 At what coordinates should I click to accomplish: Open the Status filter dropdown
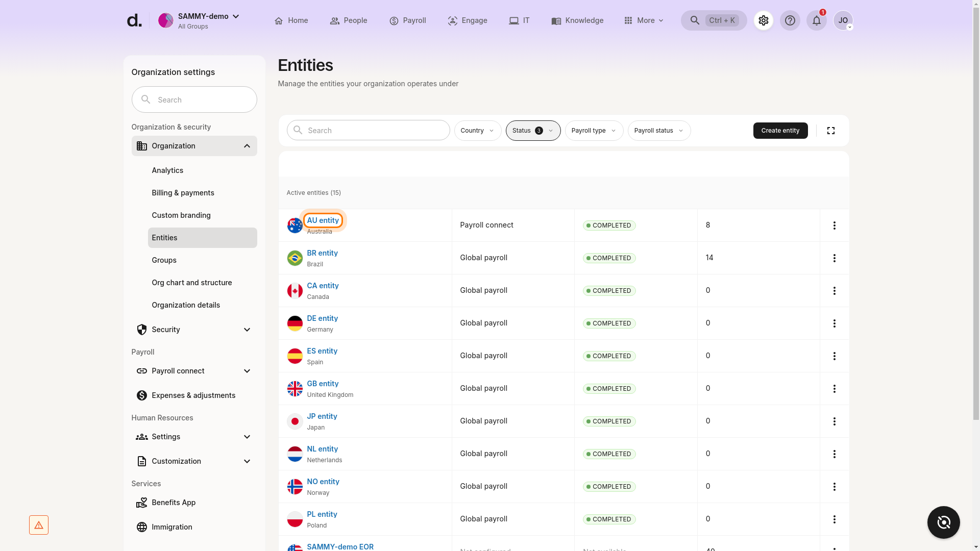coord(533,131)
